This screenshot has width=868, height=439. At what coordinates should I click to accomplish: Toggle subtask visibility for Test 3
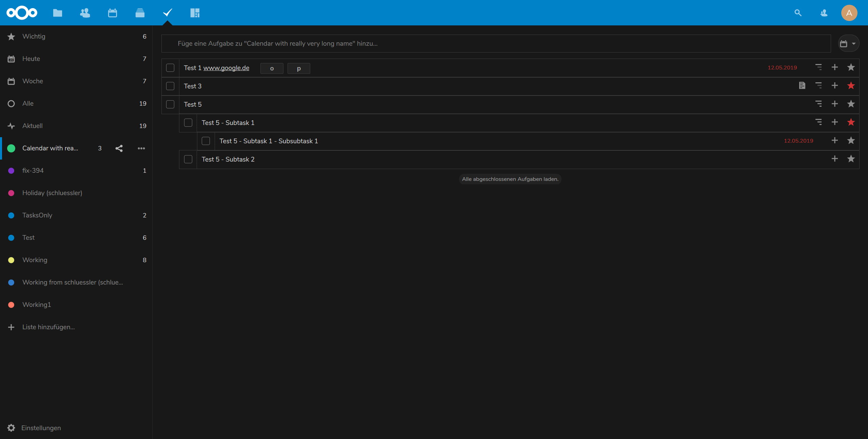[818, 86]
